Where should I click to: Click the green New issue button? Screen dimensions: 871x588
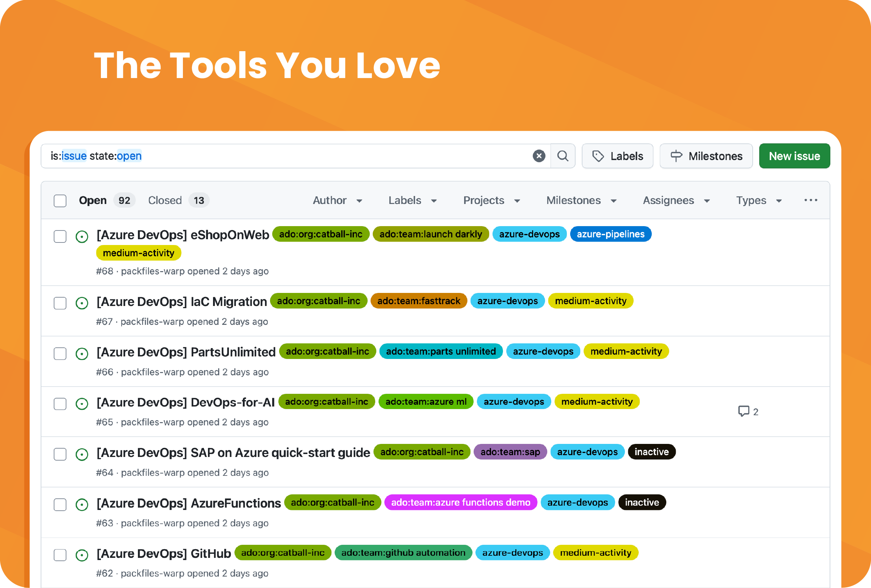[x=794, y=156]
